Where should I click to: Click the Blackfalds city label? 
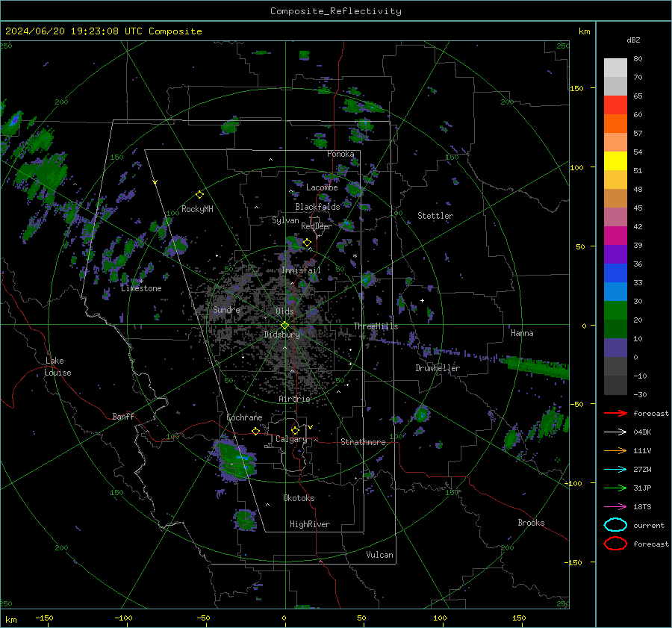coord(317,207)
